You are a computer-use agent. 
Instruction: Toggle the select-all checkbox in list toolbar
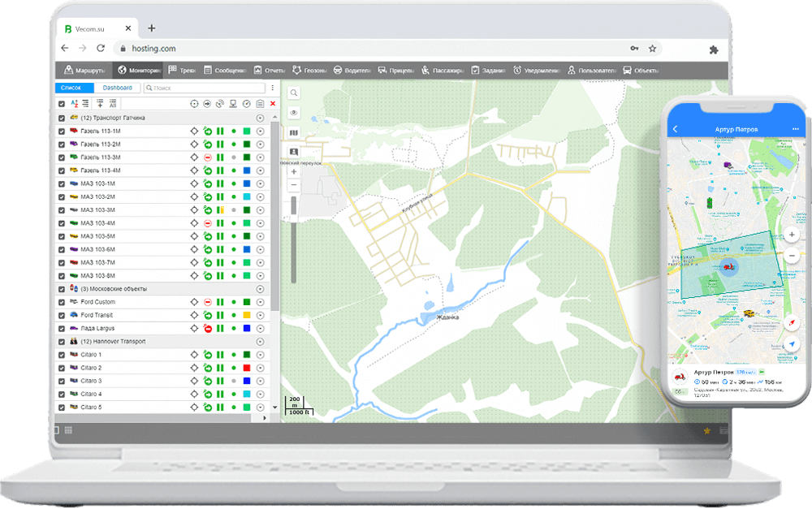62,104
